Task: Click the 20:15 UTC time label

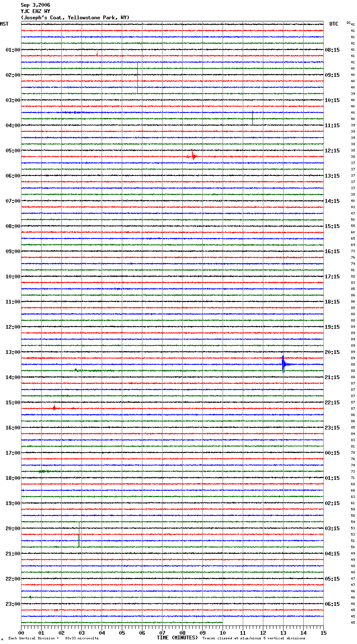Action: coord(332,352)
